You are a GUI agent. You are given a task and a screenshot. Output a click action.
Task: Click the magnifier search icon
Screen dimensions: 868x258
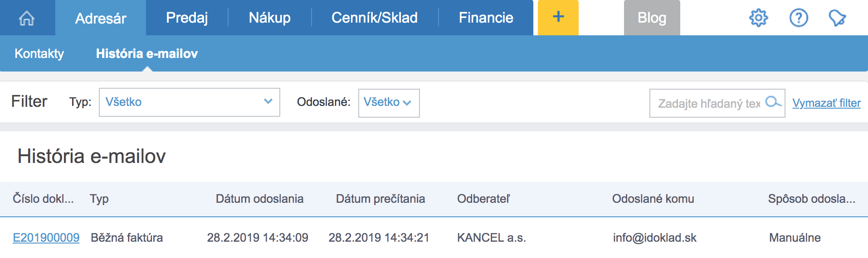click(x=773, y=102)
